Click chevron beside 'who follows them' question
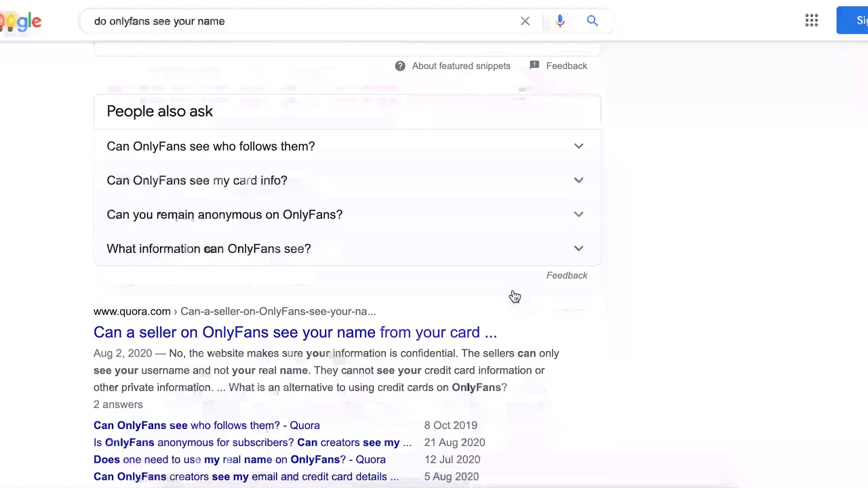Screen dimensions: 868x488 click(578, 146)
